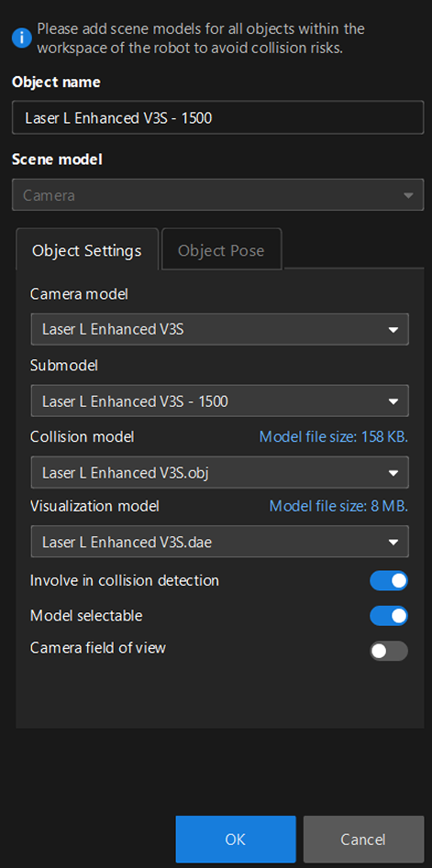Click the Cancel button
The height and width of the screenshot is (868, 432).
[363, 840]
